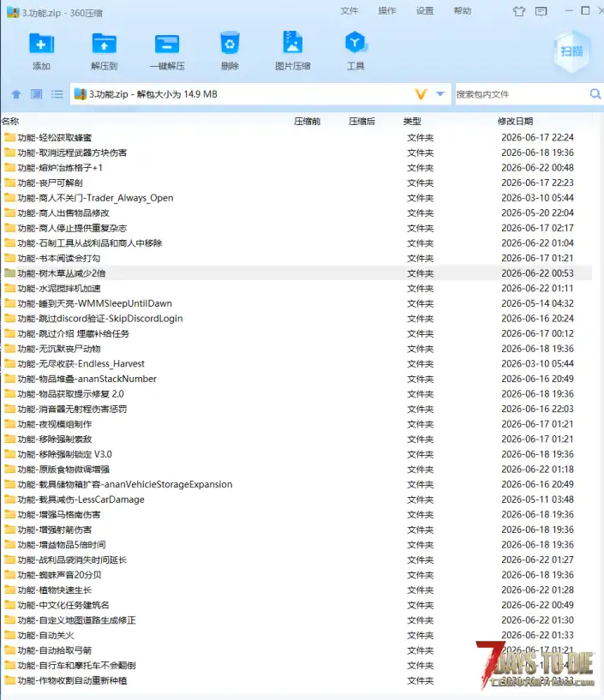Viewport: 604px width, 700px height.
Task: Select row 功能-载具储物箱扩容-ananVehicleStorageExpansion
Action: 297,484
